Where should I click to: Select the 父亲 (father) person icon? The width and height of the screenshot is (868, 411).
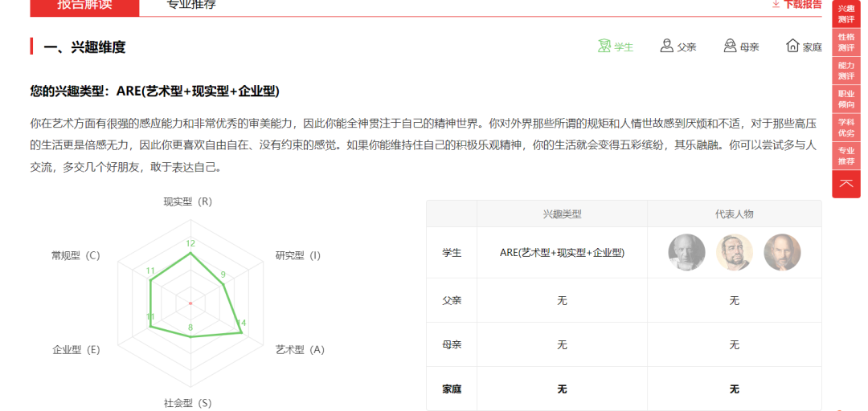click(666, 46)
